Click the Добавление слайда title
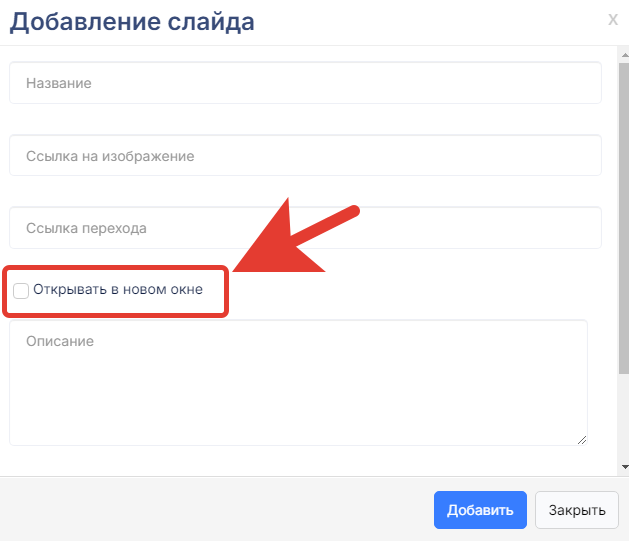 click(132, 22)
